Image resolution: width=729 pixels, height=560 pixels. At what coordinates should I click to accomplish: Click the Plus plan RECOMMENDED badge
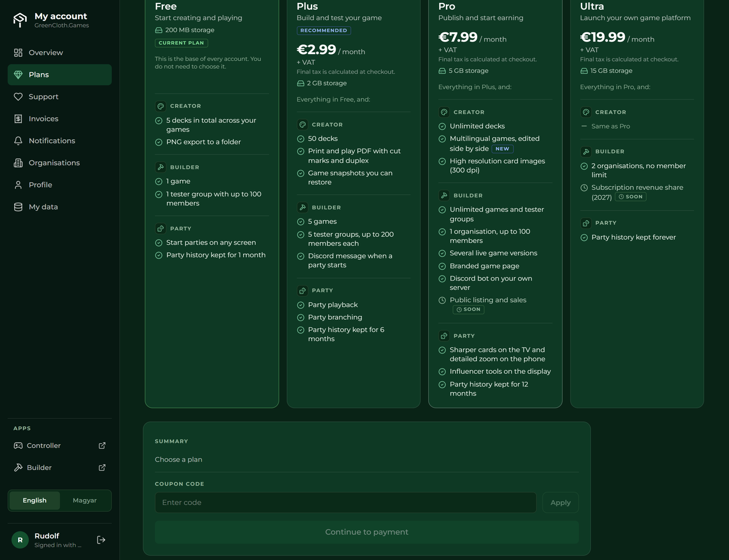(323, 31)
